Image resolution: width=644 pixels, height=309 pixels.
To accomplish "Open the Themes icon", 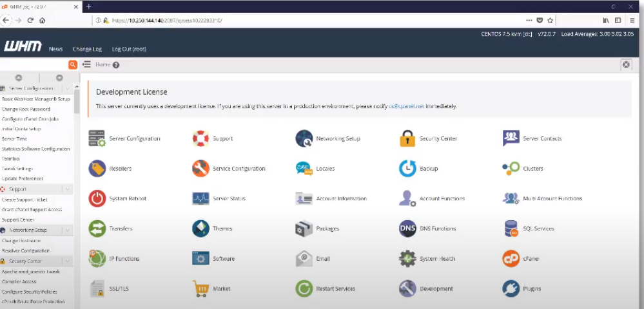I will (200, 229).
